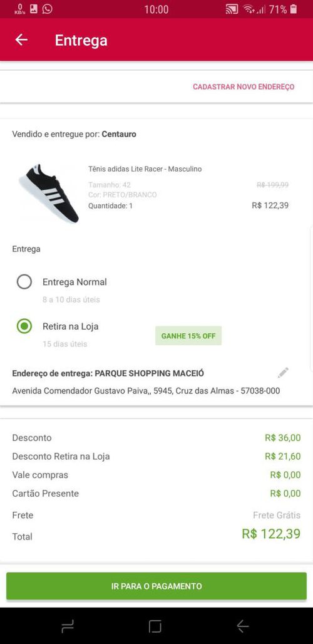The image size is (313, 644).
Task: Tap the Android home square button
Action: coord(155,626)
